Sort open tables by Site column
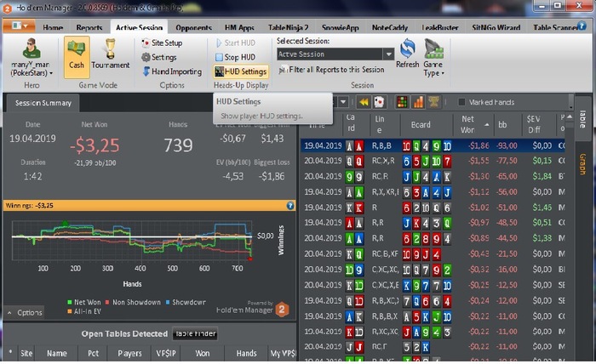 [26, 354]
